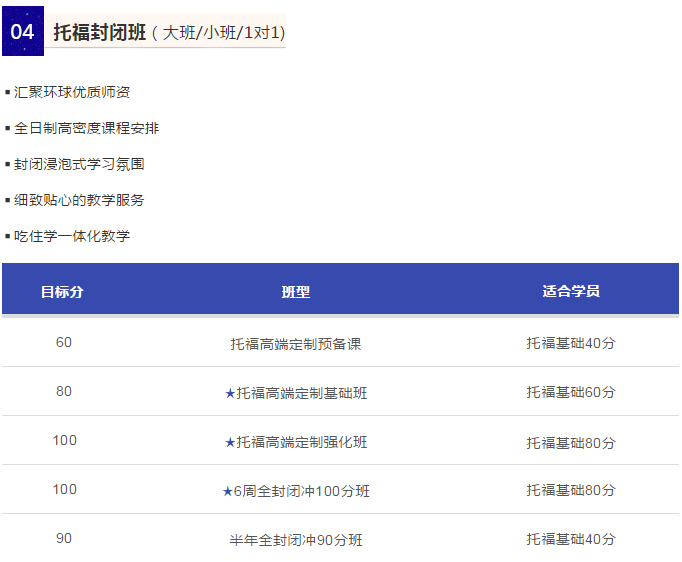Click target score 90 cell
The height and width of the screenshot is (562, 682).
(64, 539)
